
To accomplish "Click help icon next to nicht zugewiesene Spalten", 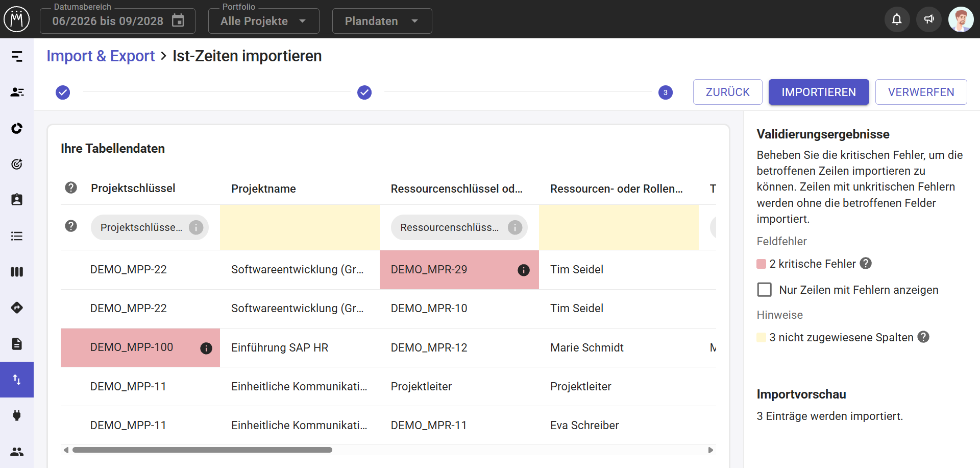I will 923,337.
